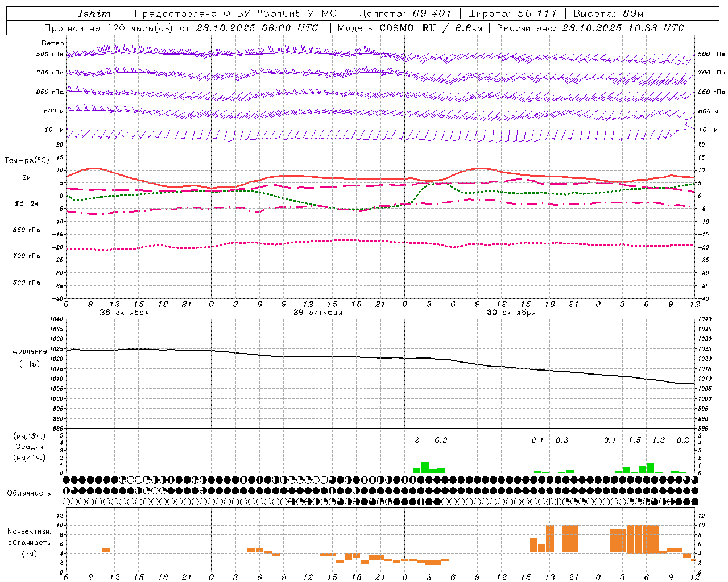The height and width of the screenshot is (582, 728).
Task: Click the "29 октября" date label
Action: [318, 313]
